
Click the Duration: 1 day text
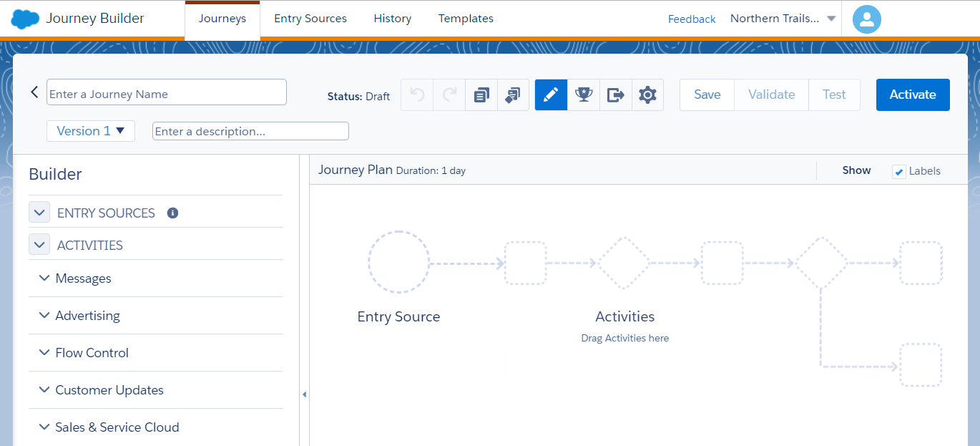tap(431, 171)
